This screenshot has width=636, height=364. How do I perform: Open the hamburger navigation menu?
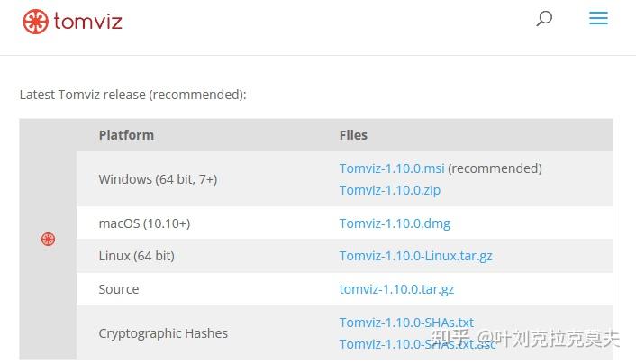598,18
